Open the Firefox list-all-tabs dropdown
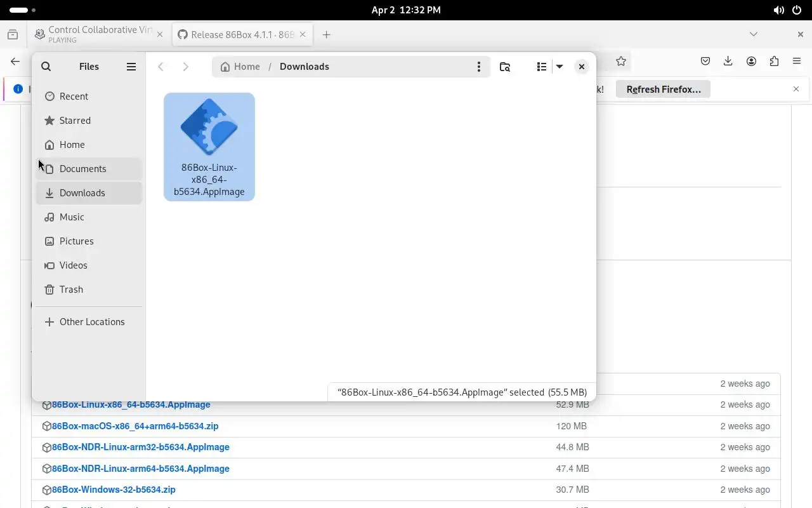The height and width of the screenshot is (508, 812). tap(754, 34)
